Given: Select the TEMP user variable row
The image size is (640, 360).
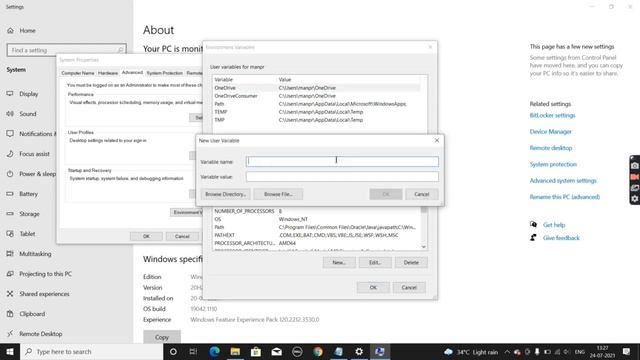Looking at the screenshot, I should (x=316, y=112).
